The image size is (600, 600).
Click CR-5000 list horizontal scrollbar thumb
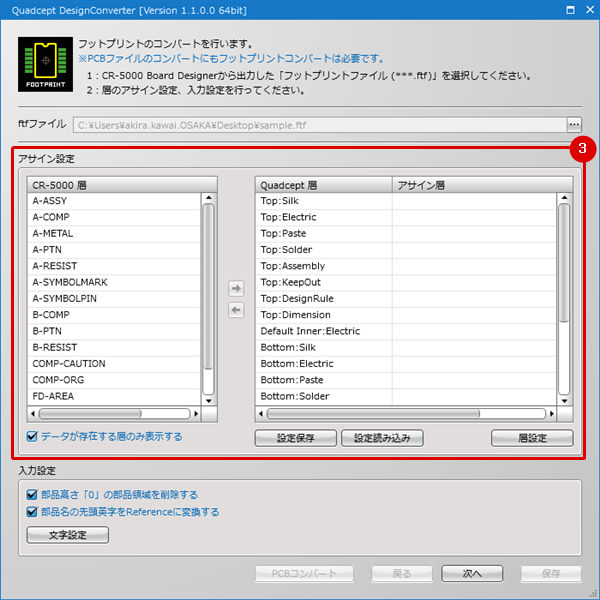[x=90, y=413]
